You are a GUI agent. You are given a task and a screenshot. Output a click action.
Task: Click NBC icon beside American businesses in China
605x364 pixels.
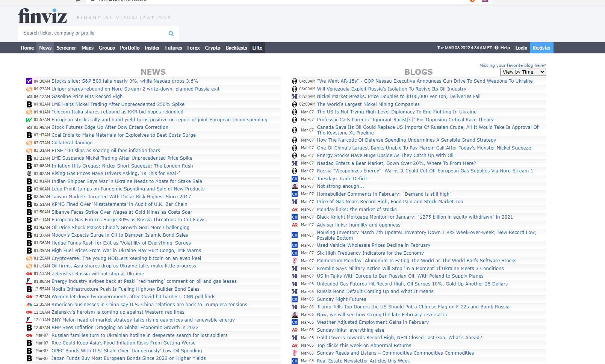[x=29, y=305]
